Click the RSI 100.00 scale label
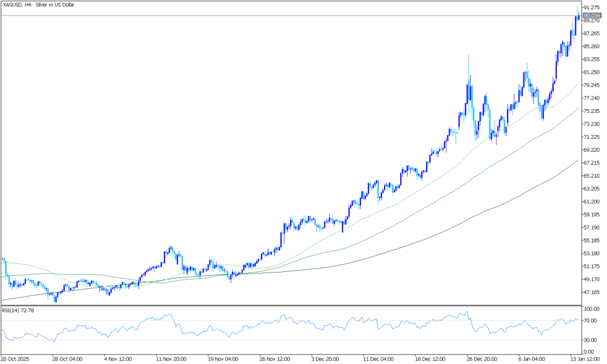The image size is (607, 364). 591,309
